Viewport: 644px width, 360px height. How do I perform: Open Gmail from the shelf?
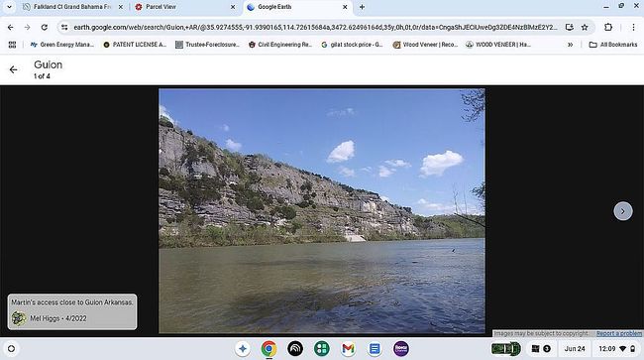[348, 349]
